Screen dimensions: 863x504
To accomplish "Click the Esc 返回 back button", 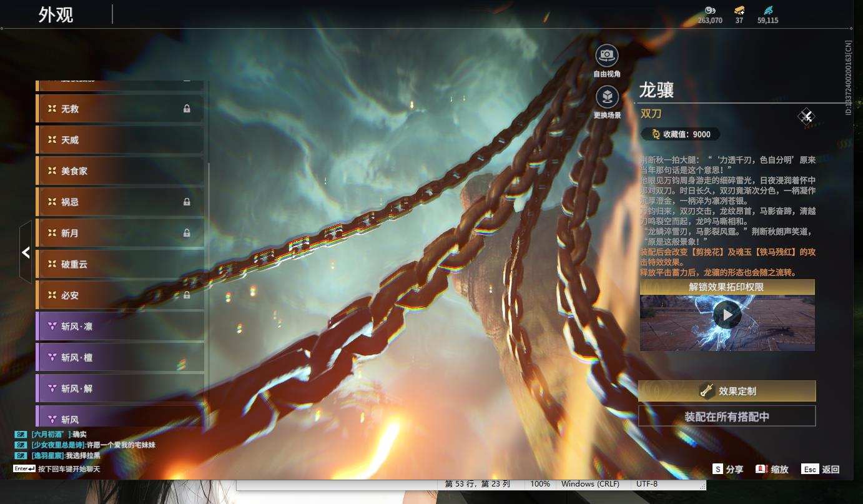I will pyautogui.click(x=821, y=469).
